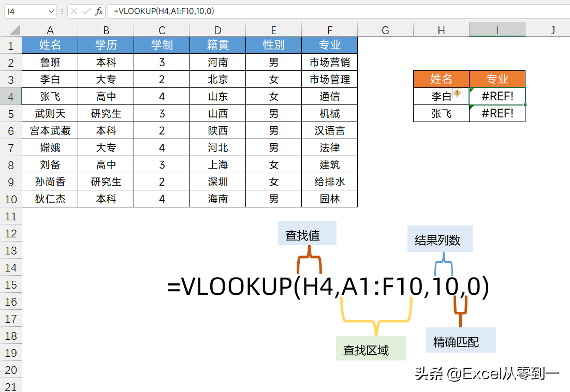Select column C header
Image resolution: width=570 pixels, height=392 pixels.
[x=162, y=30]
